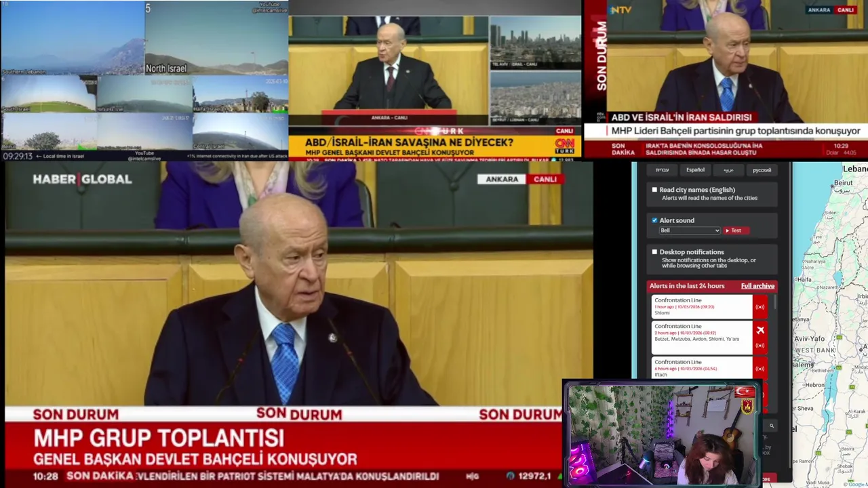This screenshot has height=488, width=868.
Task: Click the CANLI badge on Haber Global
Action: pyautogui.click(x=545, y=179)
